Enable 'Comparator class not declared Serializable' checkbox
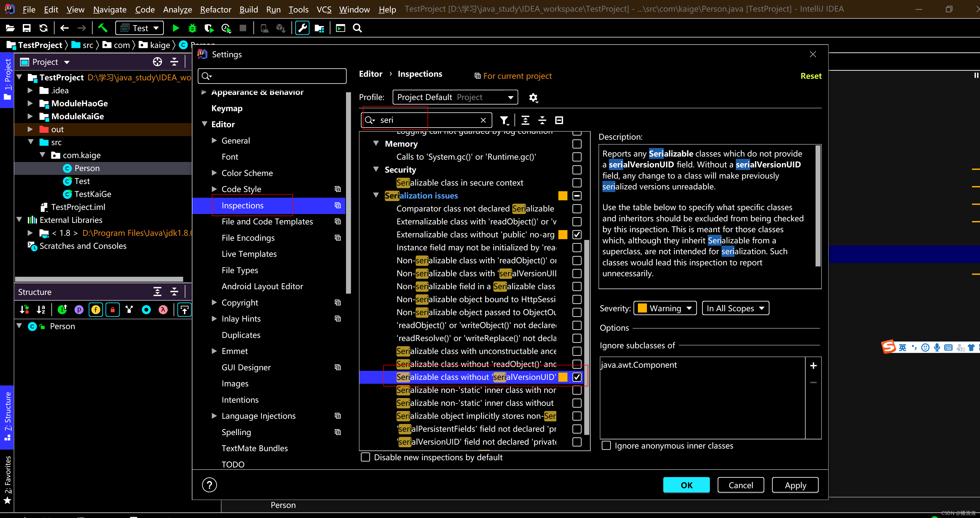Image resolution: width=980 pixels, height=518 pixels. click(x=577, y=209)
